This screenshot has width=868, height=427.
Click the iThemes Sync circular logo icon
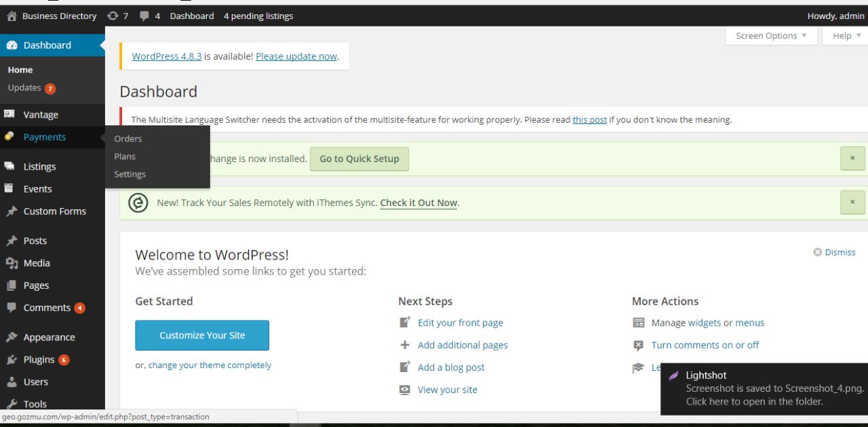tap(138, 203)
